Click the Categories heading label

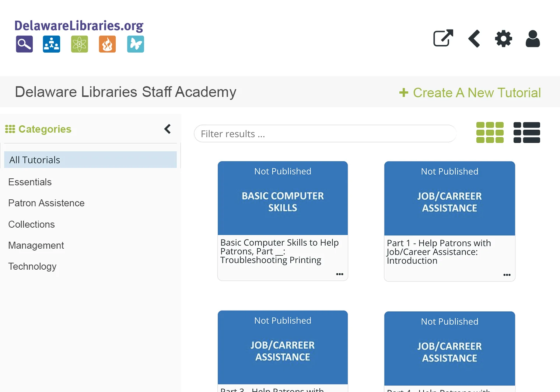tap(45, 129)
